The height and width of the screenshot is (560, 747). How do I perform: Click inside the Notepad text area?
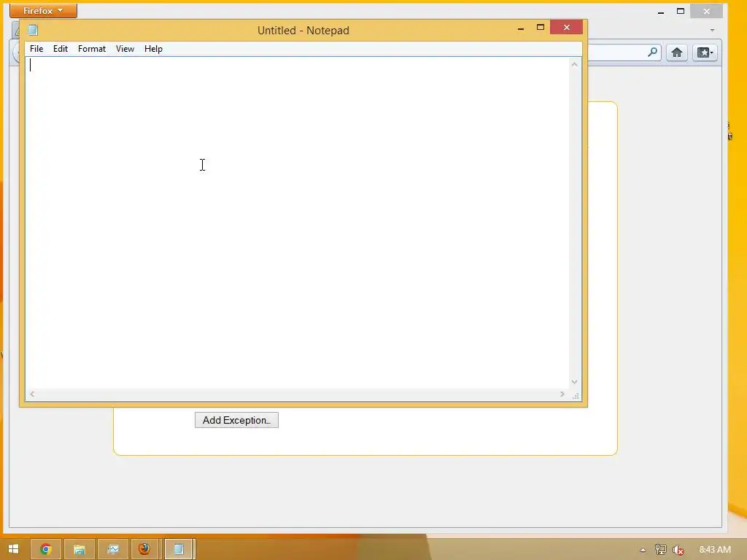click(297, 222)
